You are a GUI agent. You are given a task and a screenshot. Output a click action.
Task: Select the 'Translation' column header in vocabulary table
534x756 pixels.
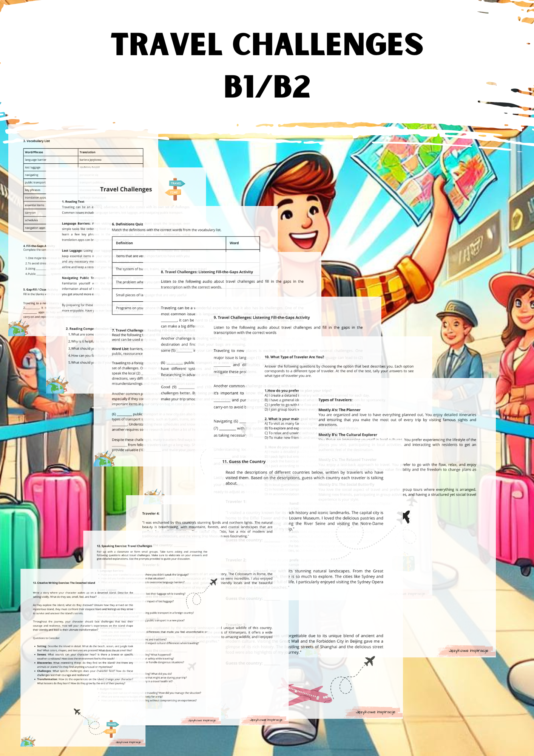click(x=88, y=152)
